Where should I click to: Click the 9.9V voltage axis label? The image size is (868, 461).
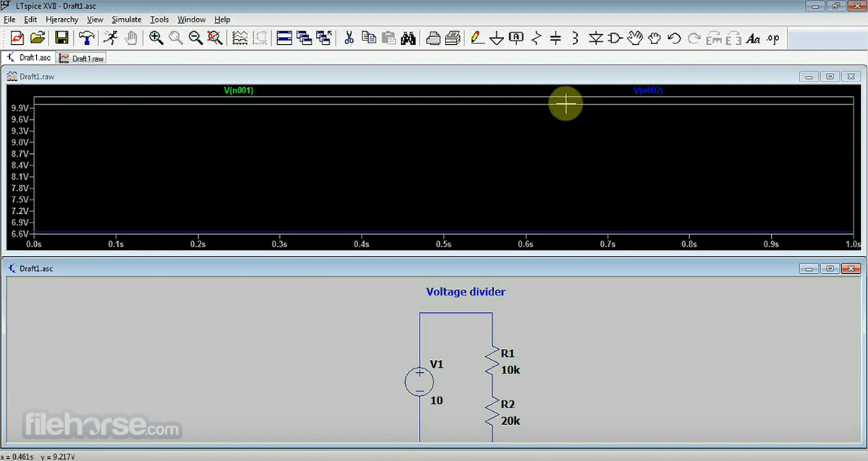point(20,108)
